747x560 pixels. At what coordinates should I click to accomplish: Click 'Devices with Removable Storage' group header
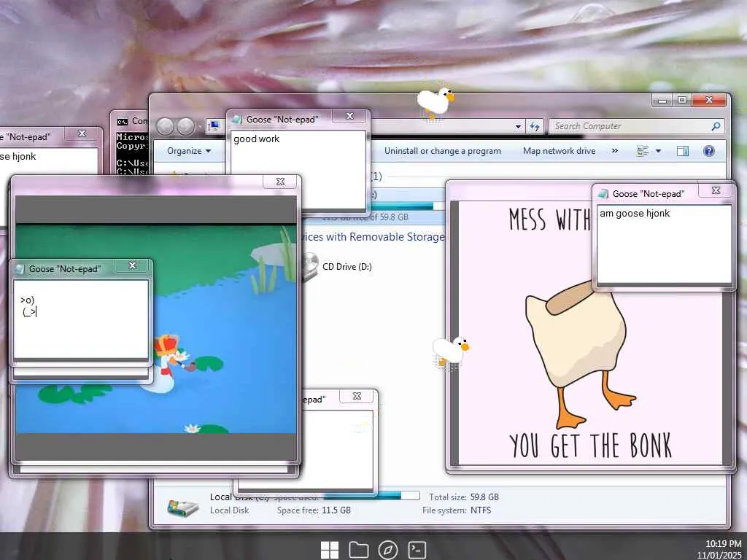(373, 237)
